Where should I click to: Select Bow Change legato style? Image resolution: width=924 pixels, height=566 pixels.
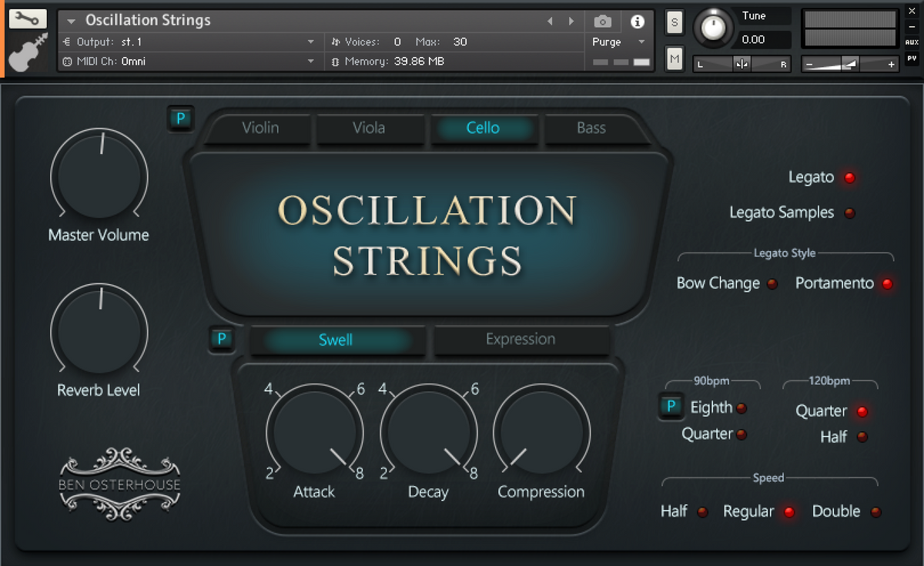772,283
